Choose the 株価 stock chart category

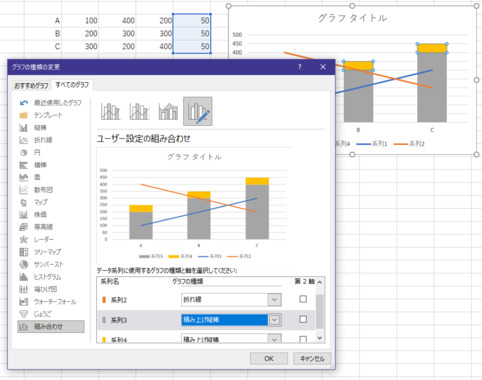pyautogui.click(x=33, y=214)
